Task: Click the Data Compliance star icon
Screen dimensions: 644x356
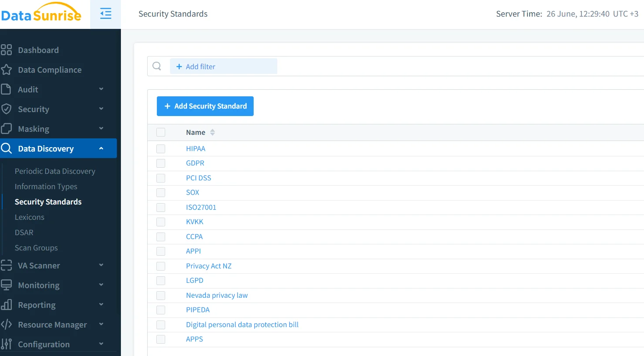Action: pos(6,70)
